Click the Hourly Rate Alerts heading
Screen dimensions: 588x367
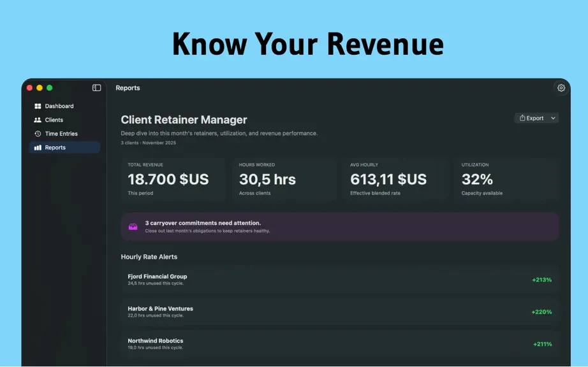(x=149, y=257)
